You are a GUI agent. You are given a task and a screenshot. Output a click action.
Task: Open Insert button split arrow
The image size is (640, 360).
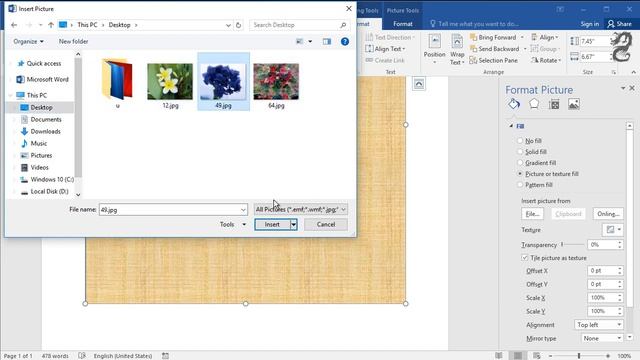click(x=293, y=224)
